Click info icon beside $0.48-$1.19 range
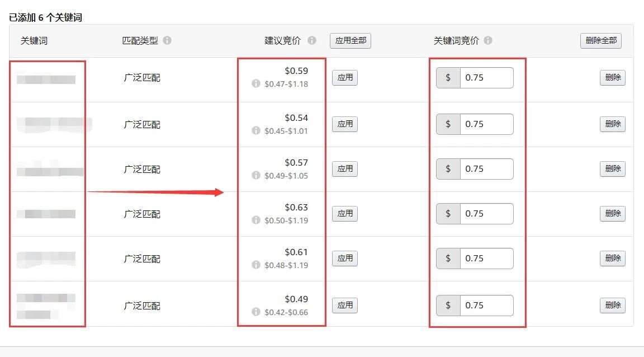644x357 pixels. click(256, 265)
